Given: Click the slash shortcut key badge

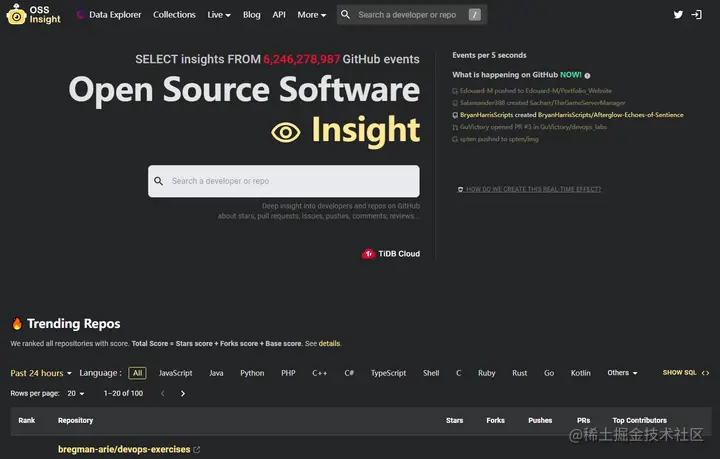Looking at the screenshot, I should coord(475,15).
